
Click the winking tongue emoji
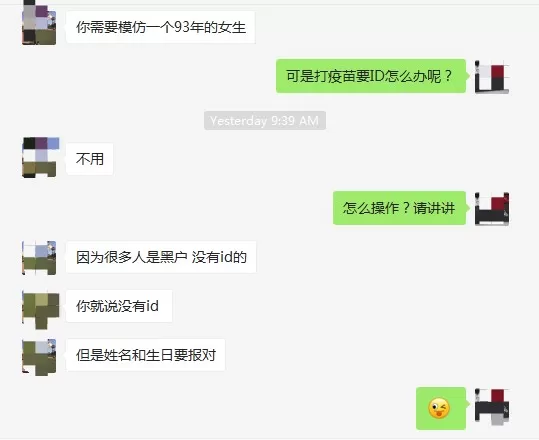click(x=439, y=408)
